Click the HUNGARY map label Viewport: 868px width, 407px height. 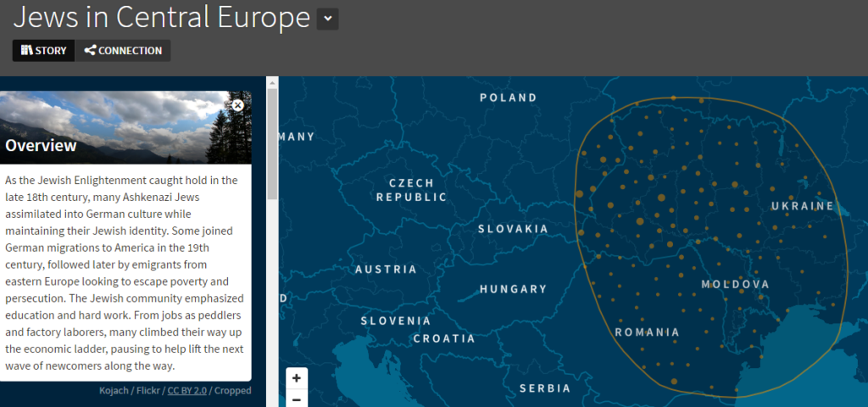513,289
